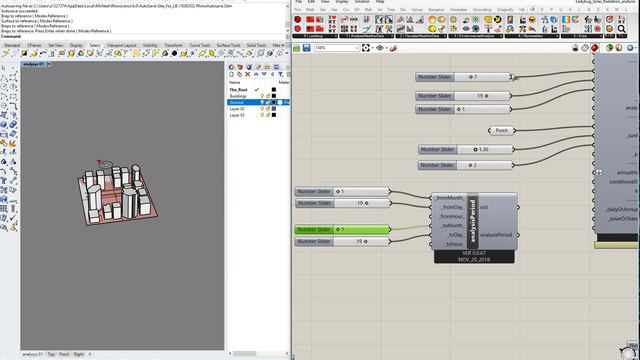Select Rectangle tool in Rhino sidebar
Viewport: 640px width, 360px height.
pos(13,96)
